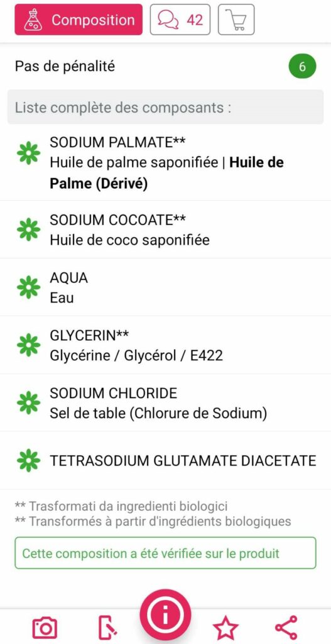Open SODIUM CHLORIDE ingredient details
331x644 pixels.
165,402
